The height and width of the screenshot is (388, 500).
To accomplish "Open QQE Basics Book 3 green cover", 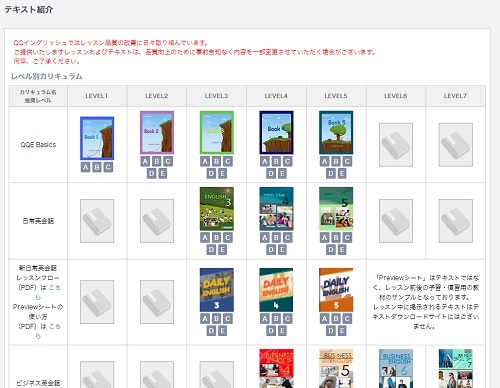I will click(217, 132).
